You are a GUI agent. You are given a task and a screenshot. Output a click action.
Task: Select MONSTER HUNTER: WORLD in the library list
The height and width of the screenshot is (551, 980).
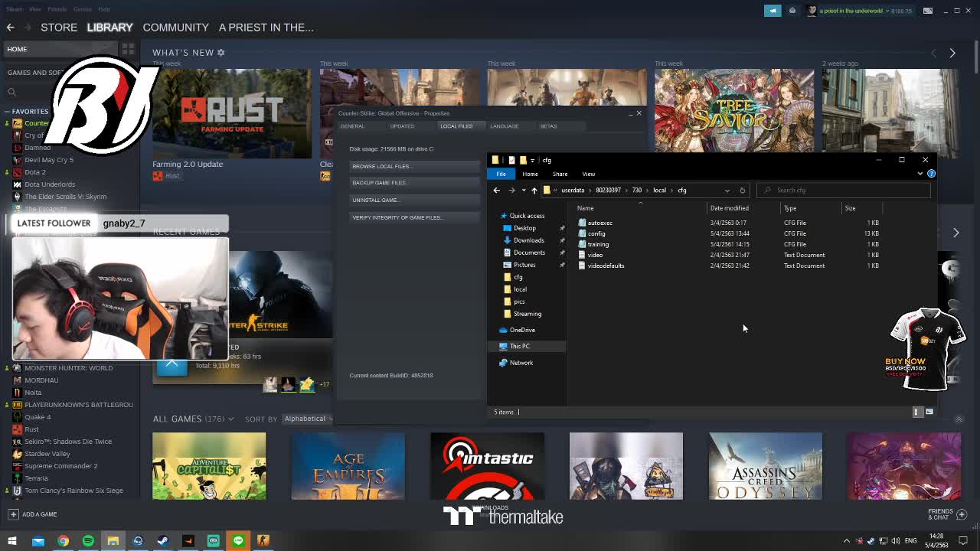pyautogui.click(x=68, y=368)
